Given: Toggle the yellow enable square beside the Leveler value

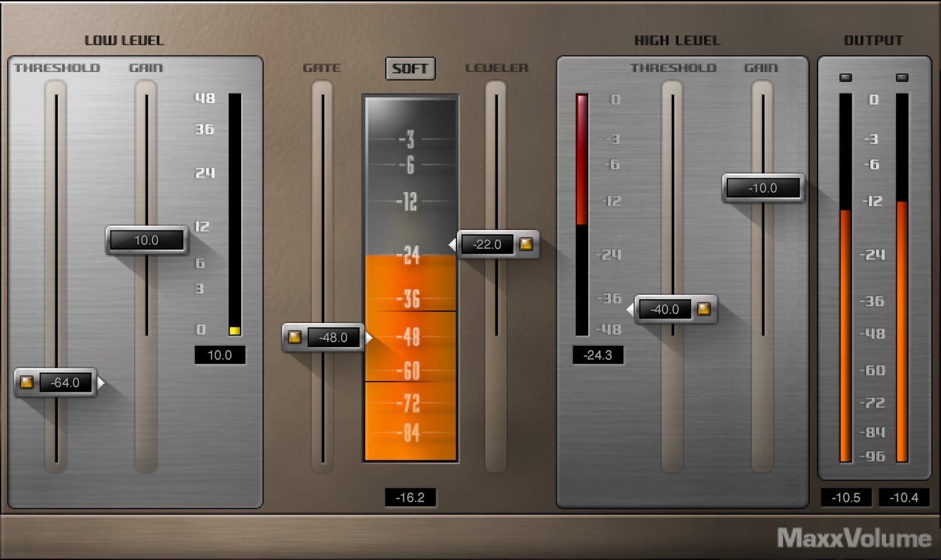Looking at the screenshot, I should point(525,244).
